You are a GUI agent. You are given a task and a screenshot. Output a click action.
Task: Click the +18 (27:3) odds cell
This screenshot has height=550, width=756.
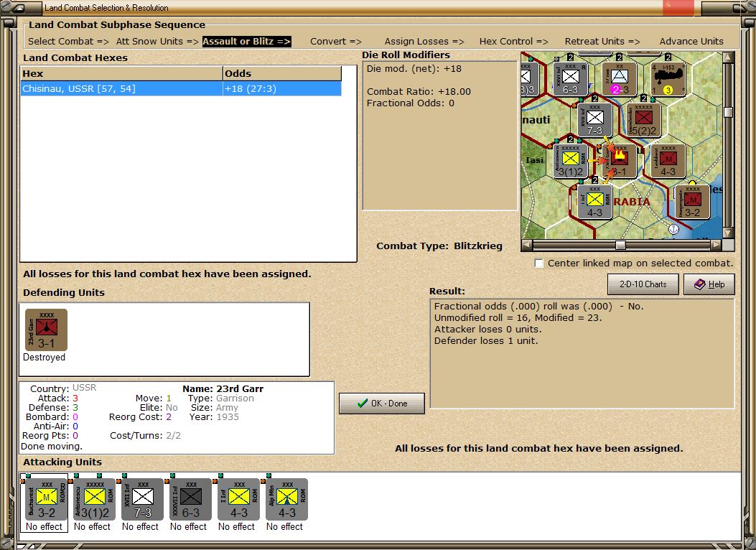[x=282, y=89]
